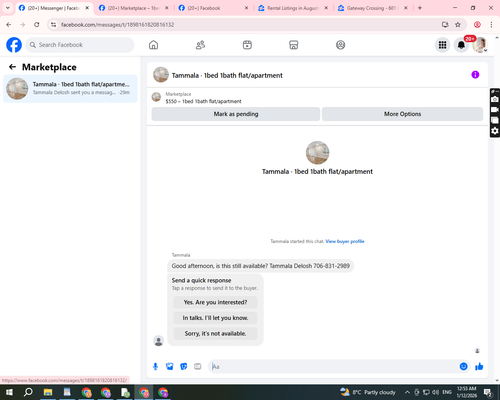500x400 pixels.
Task: Click Mark as pending button
Action: tap(236, 114)
